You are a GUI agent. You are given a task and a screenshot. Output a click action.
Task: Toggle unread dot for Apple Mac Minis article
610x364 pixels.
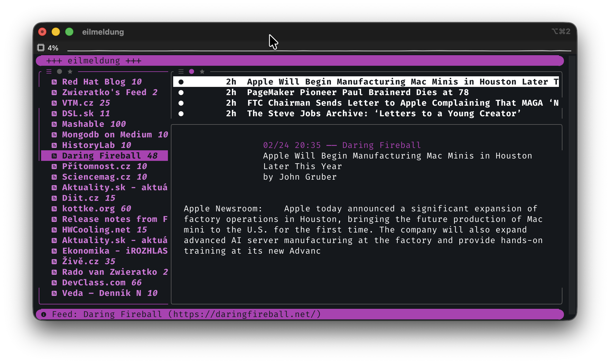tap(181, 82)
